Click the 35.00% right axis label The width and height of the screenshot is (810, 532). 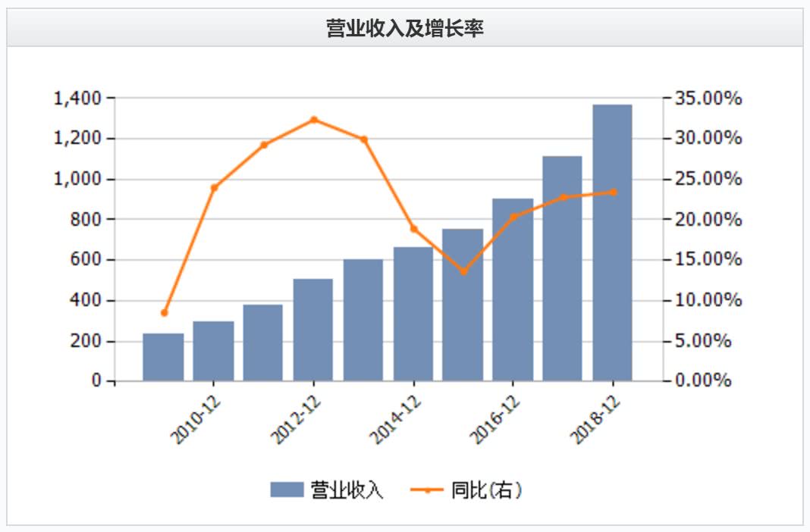pos(708,98)
